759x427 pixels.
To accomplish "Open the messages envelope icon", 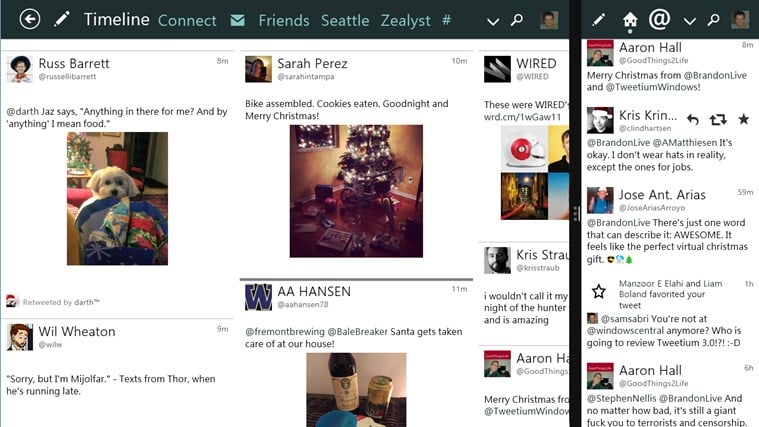I will coord(237,20).
